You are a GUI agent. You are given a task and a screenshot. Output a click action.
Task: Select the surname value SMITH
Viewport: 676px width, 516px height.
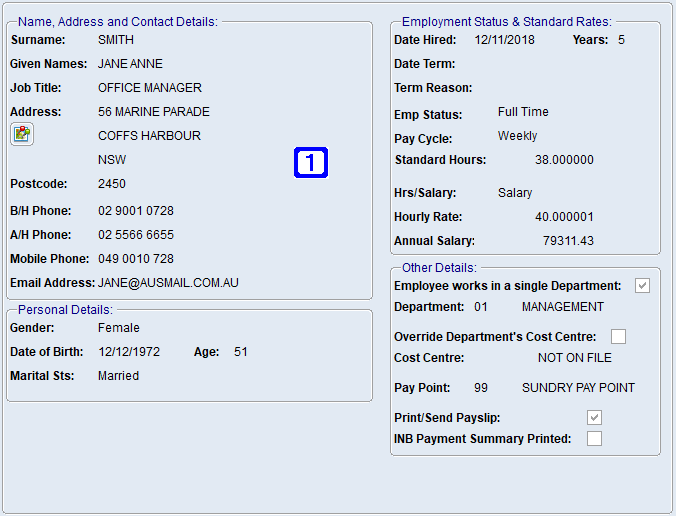(x=116, y=40)
